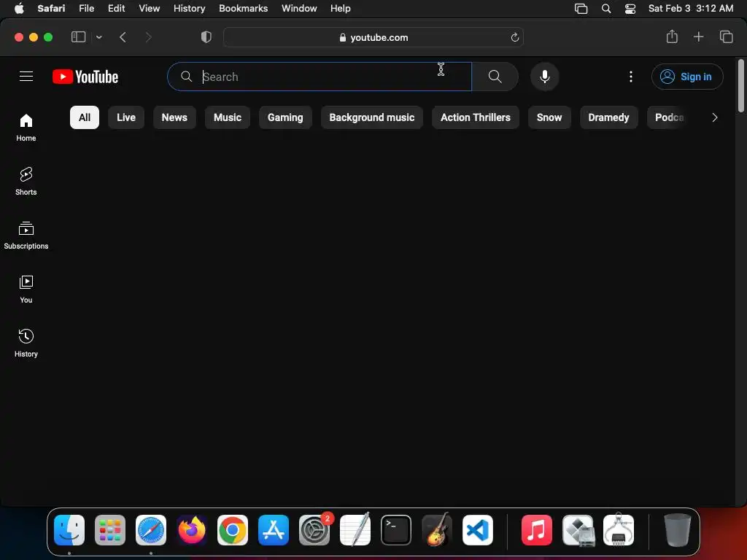Open Safari Edit menu
This screenshot has width=747, height=560.
point(116,9)
